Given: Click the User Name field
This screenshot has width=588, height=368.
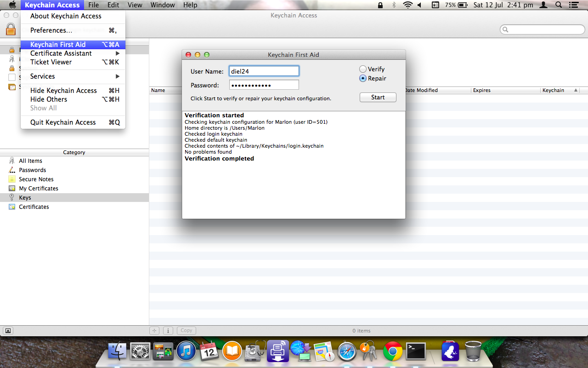Looking at the screenshot, I should tap(264, 71).
